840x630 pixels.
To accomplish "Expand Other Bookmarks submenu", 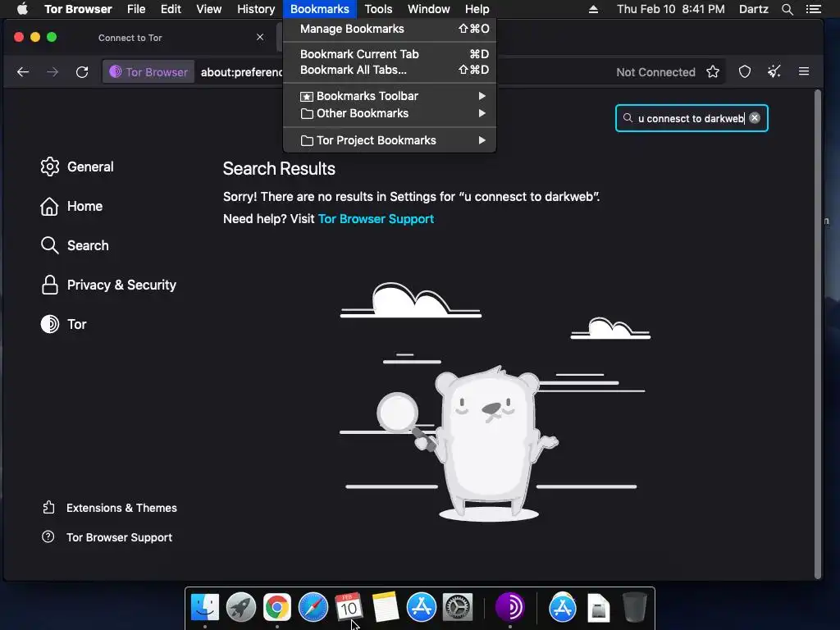I will 390,113.
